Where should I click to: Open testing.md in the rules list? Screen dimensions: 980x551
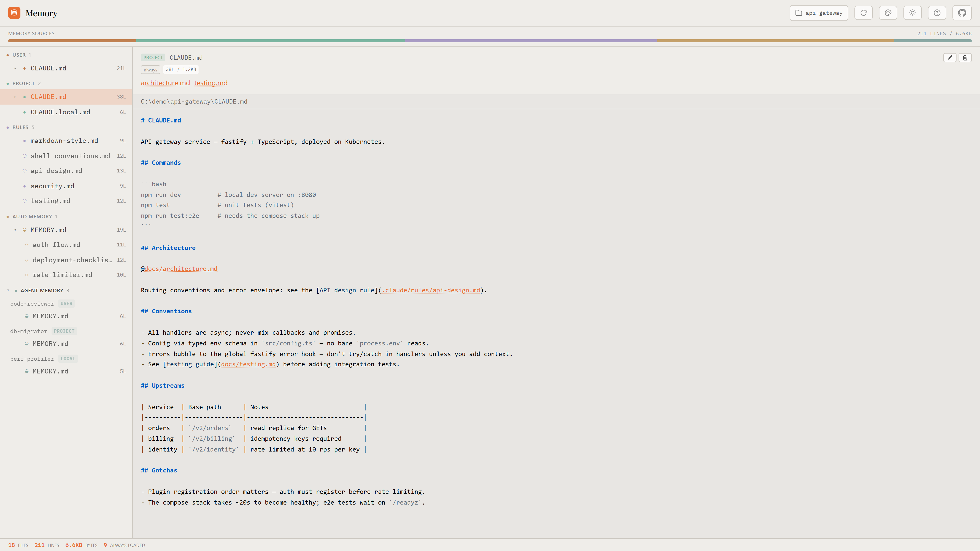click(x=66, y=201)
